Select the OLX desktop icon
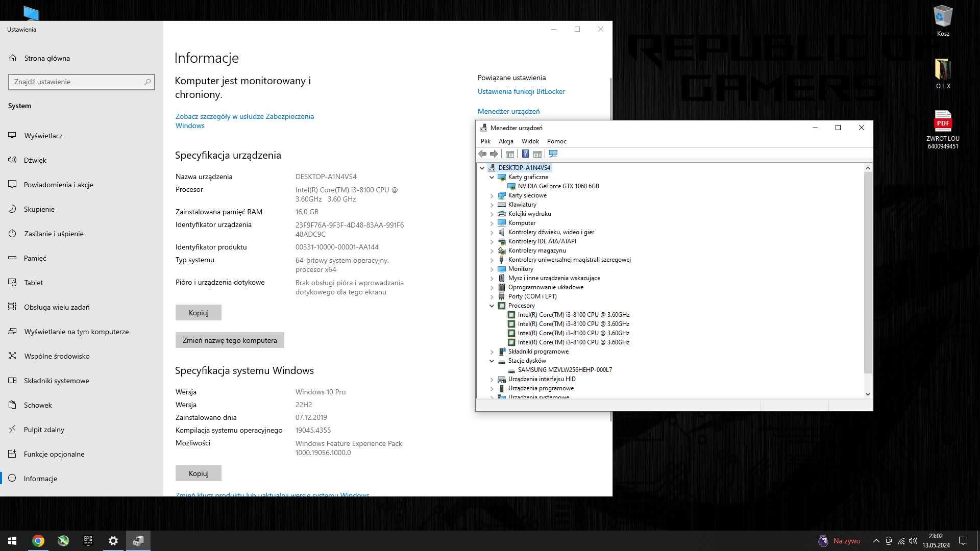980x551 pixels. coord(943,74)
